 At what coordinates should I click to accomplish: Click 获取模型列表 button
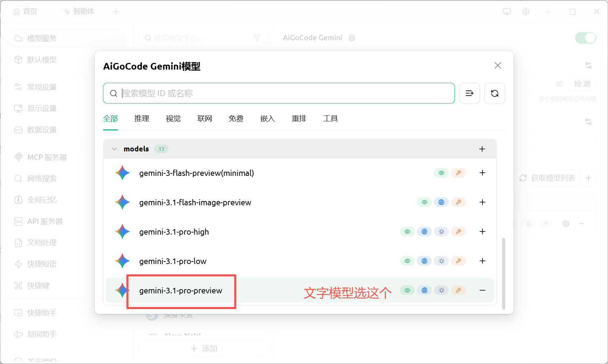(547, 178)
